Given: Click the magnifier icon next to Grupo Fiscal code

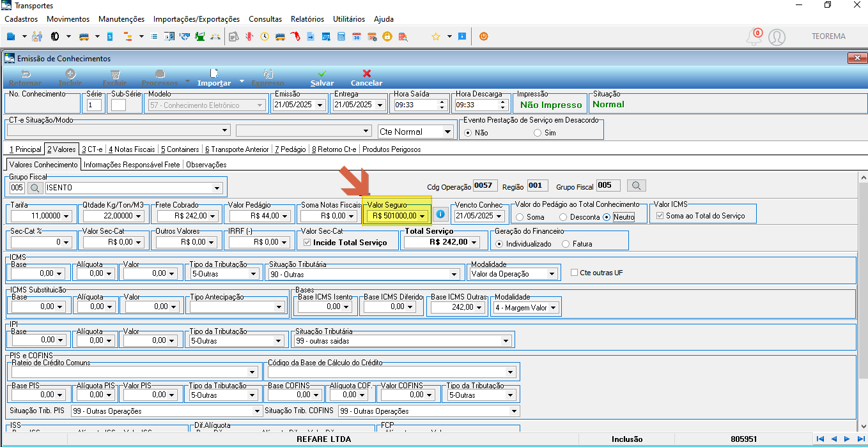Looking at the screenshot, I should (35, 188).
